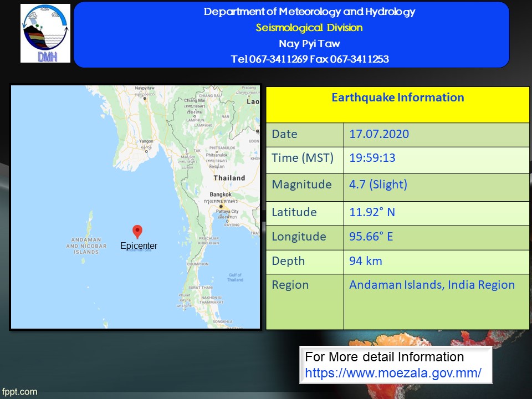Select the longitude value "95.66° E"

point(371,237)
